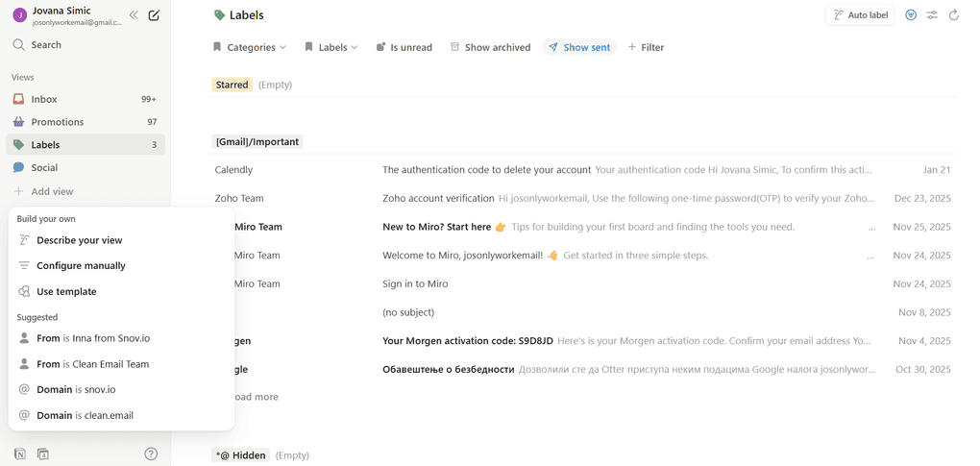
Task: Click the Use template shapes icon
Action: tap(24, 291)
